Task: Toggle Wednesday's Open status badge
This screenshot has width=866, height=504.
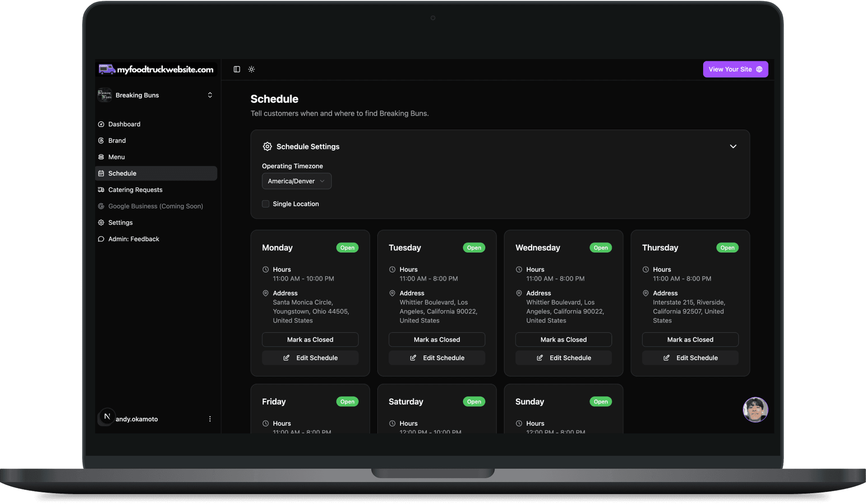Action: coord(600,247)
